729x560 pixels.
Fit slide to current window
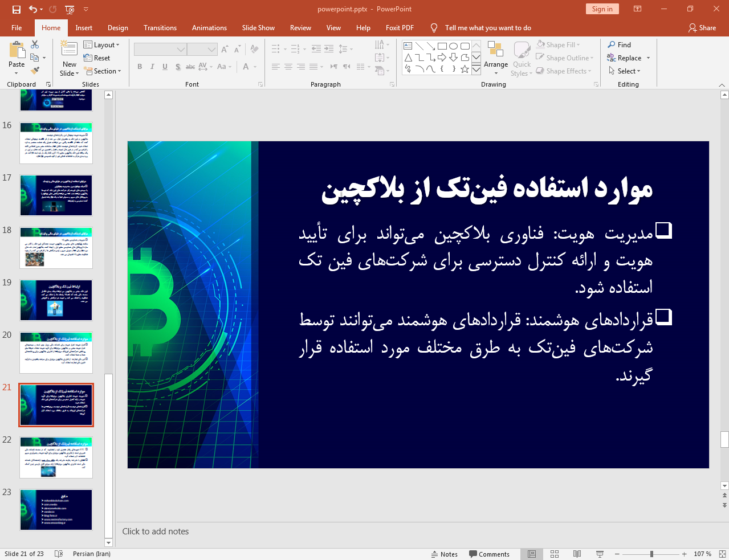[722, 554]
